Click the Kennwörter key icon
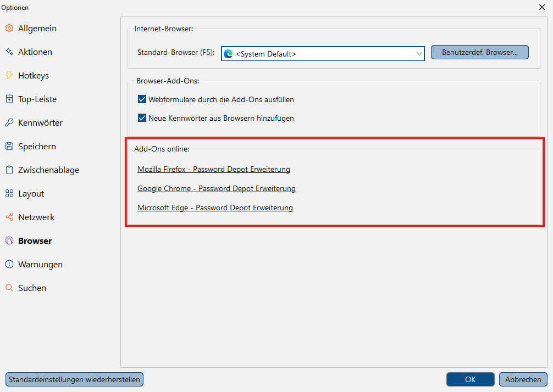The image size is (553, 392). pos(9,122)
